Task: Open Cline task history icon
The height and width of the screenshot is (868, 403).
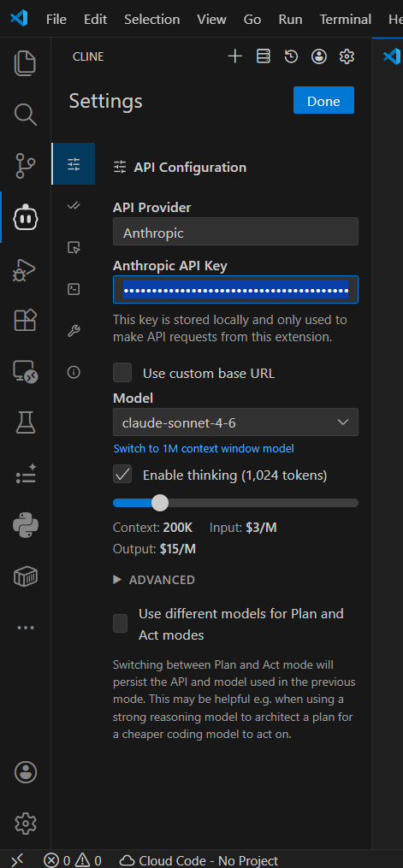Action: click(291, 56)
